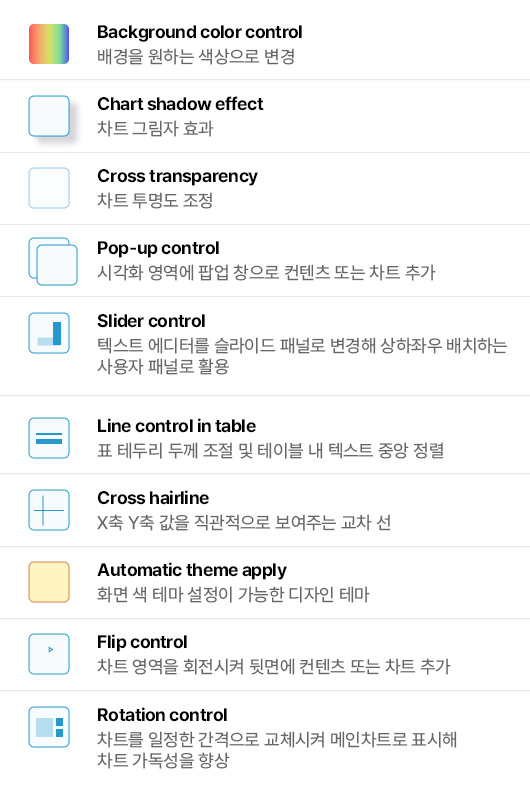Screen dimensions: 530x790
Task: Open the Pop-up control overlapping squares icon
Action: [x=53, y=261]
